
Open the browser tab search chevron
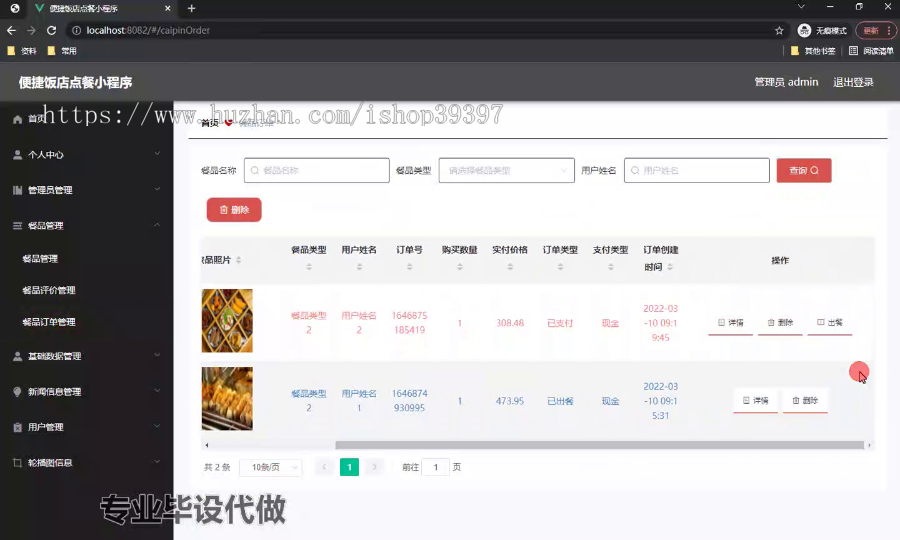point(801,7)
